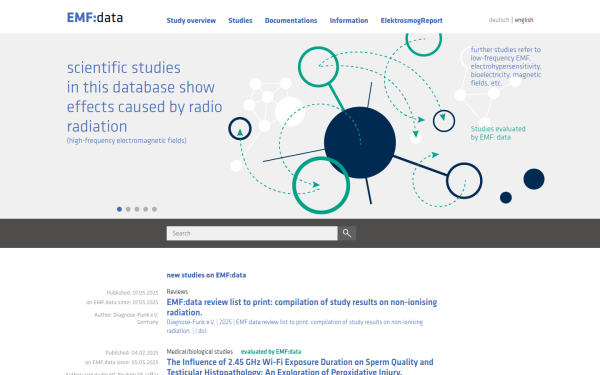Select the second carousel slide dot
The width and height of the screenshot is (600, 375).
[128, 209]
